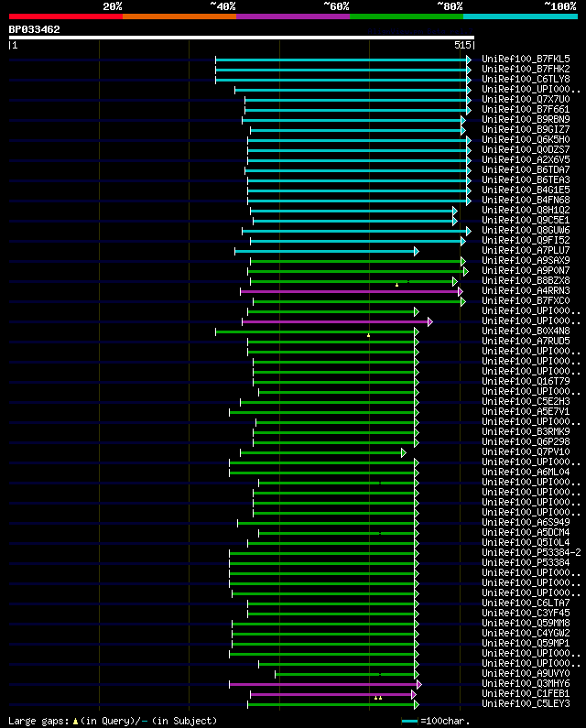Click UniRef100_B7FXC0 entry
Image resolution: width=586 pixels, height=728 pixels.
click(x=526, y=301)
